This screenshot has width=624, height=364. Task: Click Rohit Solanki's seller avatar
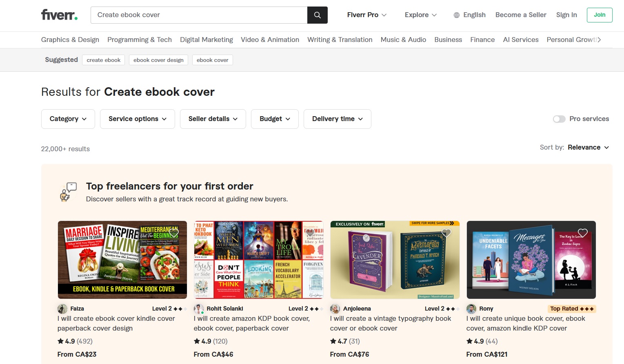199,309
